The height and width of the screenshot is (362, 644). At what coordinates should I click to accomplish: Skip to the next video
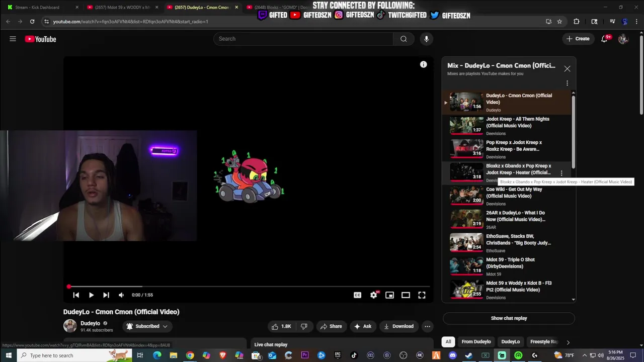(x=106, y=295)
